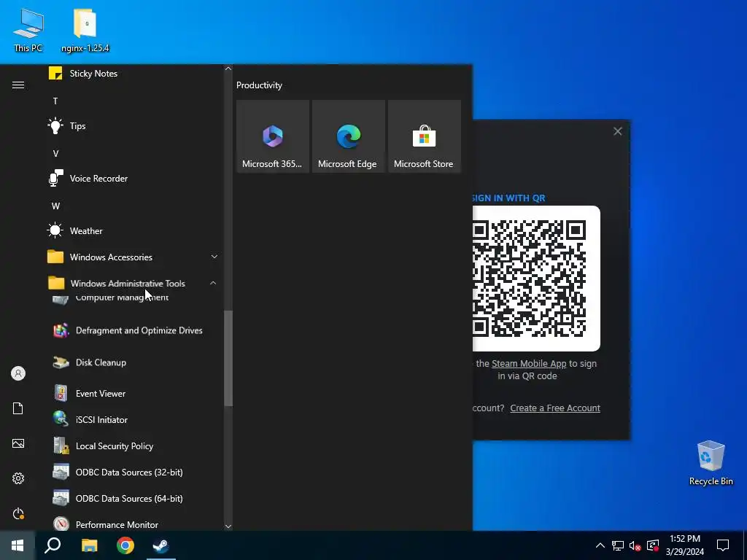Select This PC desktop icon
This screenshot has height=560, width=747.
point(28,30)
